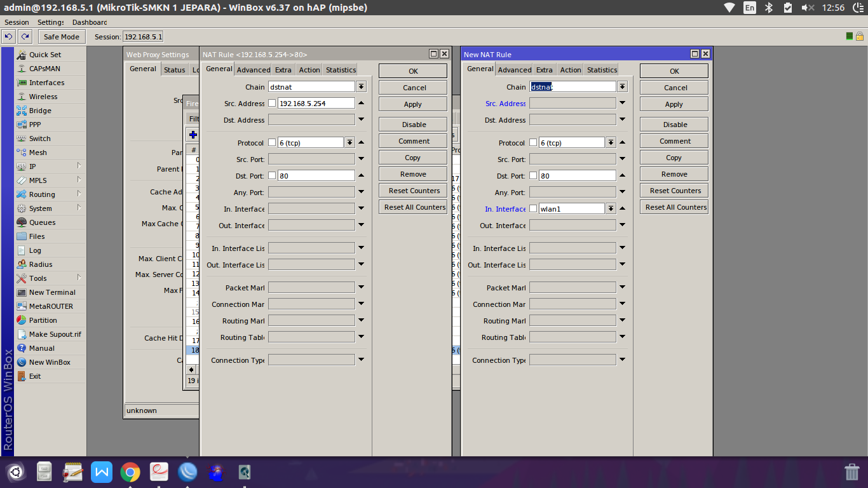Screen dimensions: 868x488
Task: Click OK in New NAT Rule window
Action: pyautogui.click(x=674, y=71)
